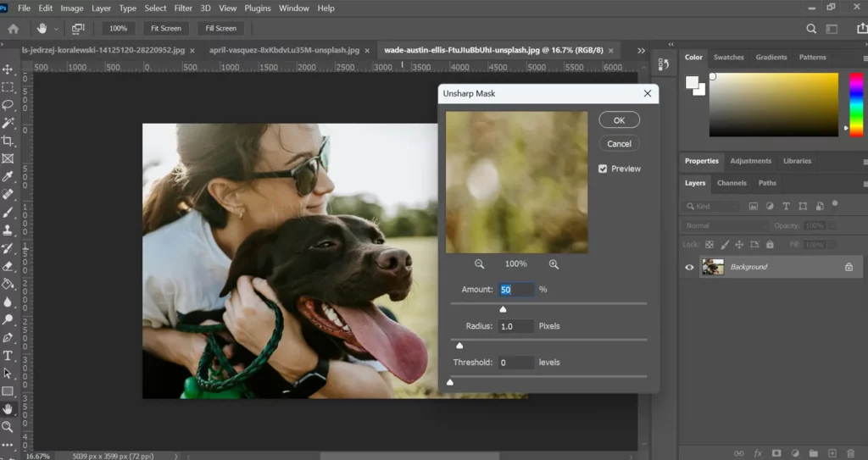Open the Image menu
The width and height of the screenshot is (868, 460).
71,8
